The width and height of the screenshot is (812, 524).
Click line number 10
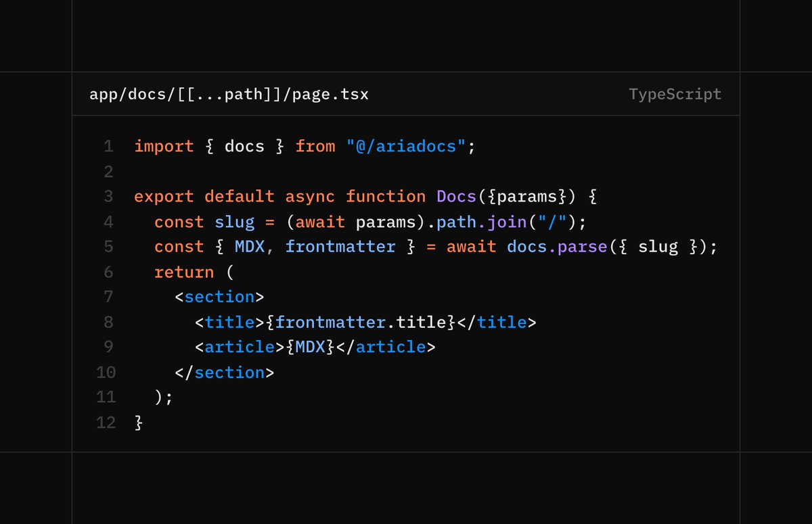tap(106, 373)
